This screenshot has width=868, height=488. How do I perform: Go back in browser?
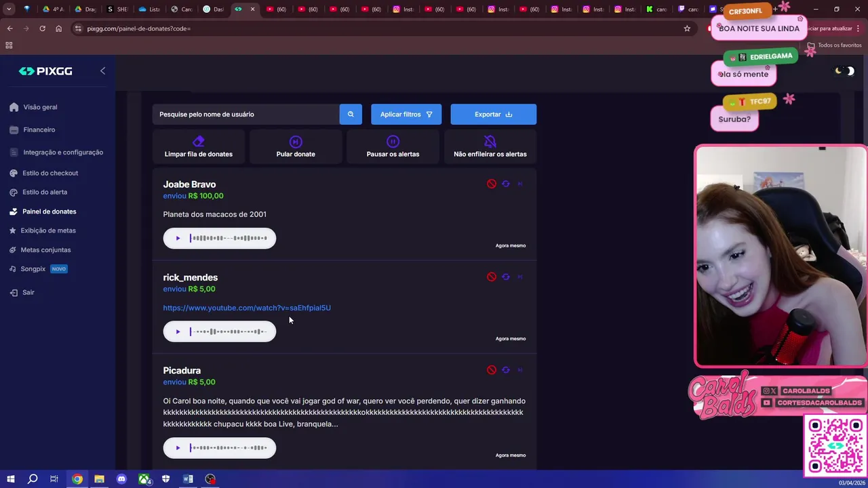tap(9, 28)
